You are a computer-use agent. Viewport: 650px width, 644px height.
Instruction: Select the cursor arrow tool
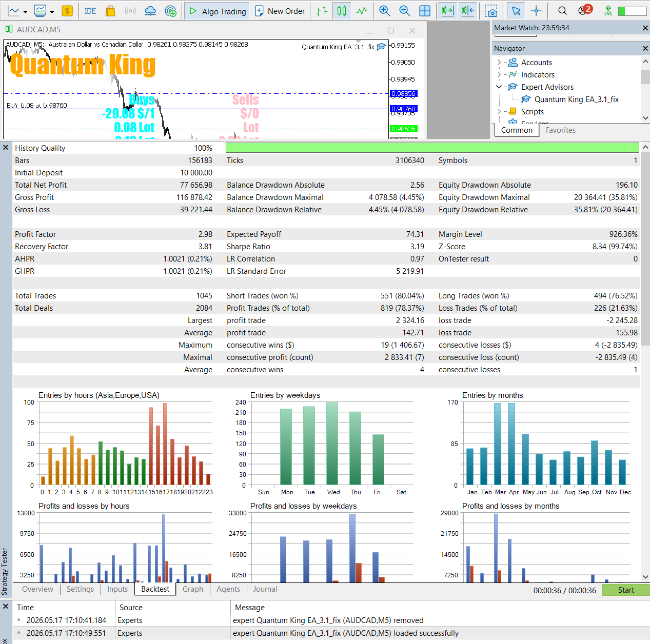click(516, 11)
